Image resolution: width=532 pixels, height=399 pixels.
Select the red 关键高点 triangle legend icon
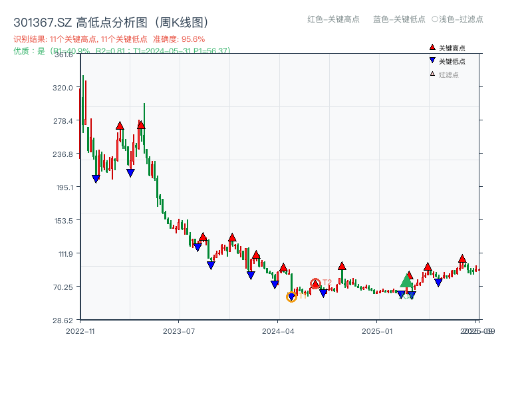432,48
